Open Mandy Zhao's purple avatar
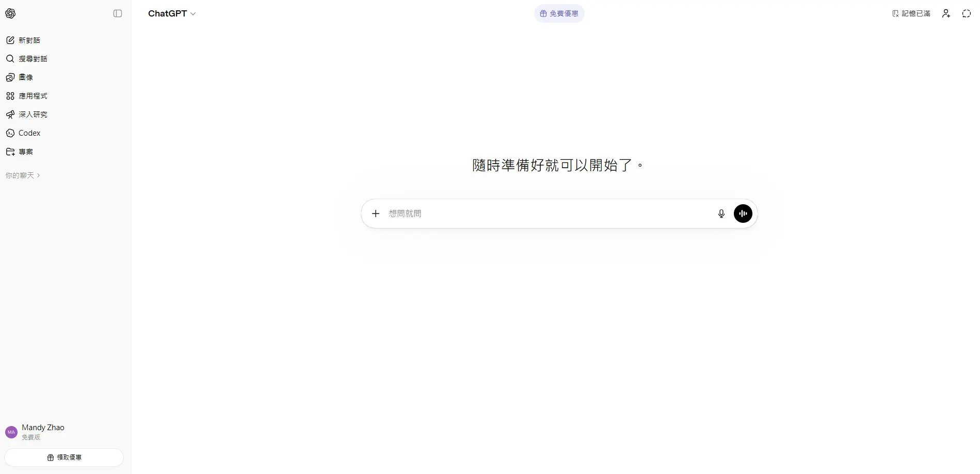Viewport: 980px width, 474px height. (x=10, y=432)
